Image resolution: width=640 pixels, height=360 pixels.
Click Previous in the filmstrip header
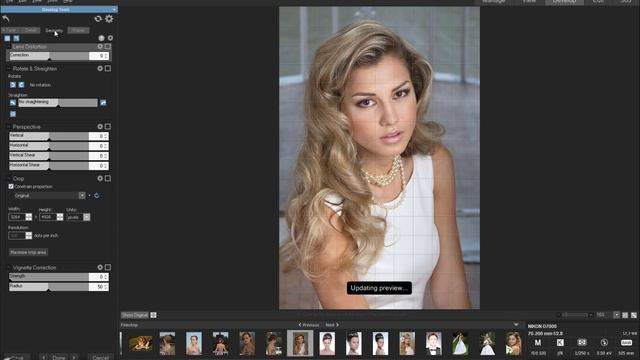tap(309, 325)
